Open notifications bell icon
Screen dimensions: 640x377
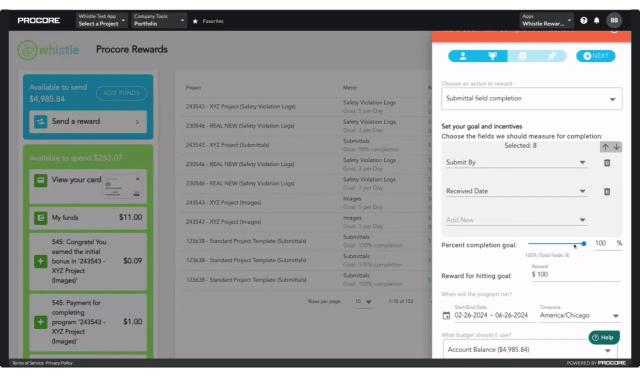597,20
